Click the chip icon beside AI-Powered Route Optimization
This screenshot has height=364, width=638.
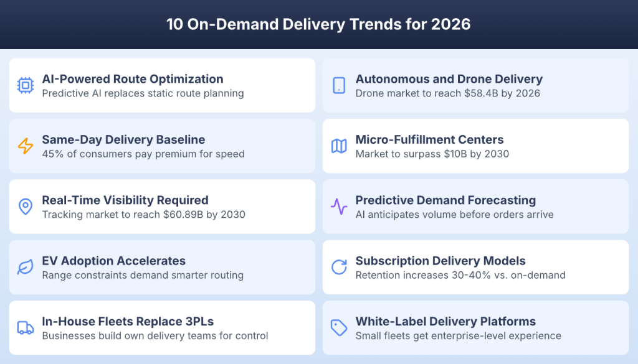click(25, 85)
